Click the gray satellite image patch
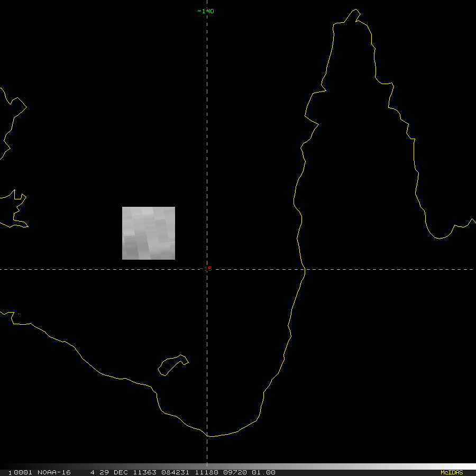The image size is (476, 476). [149, 233]
